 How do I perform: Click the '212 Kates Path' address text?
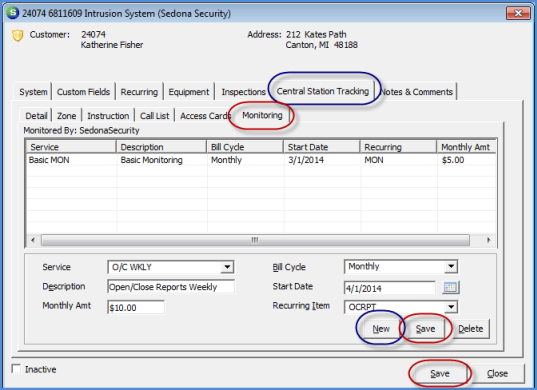(316, 35)
